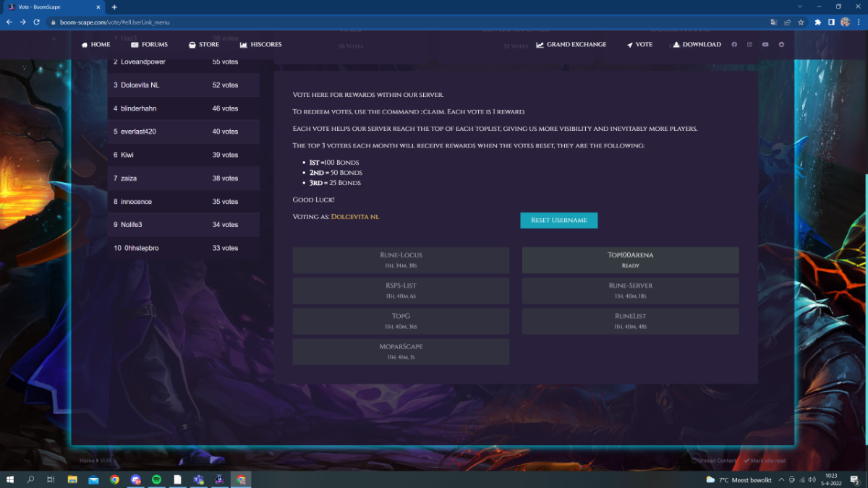
Task: Open the volume control tray icon
Action: point(812,479)
